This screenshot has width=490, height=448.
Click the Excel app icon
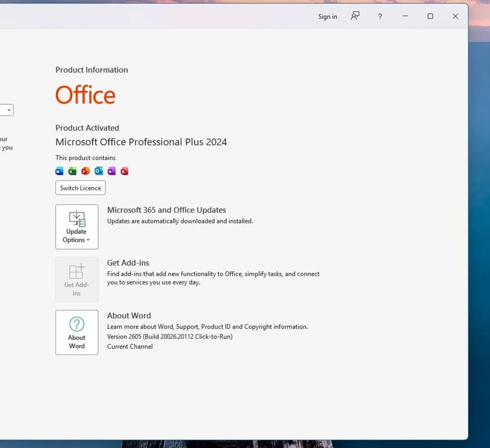[73, 171]
